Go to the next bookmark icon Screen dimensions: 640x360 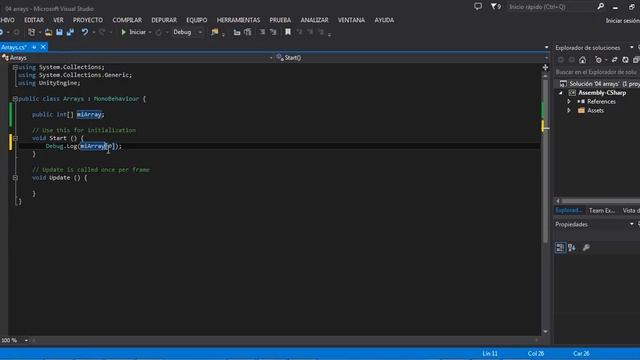click(310, 32)
